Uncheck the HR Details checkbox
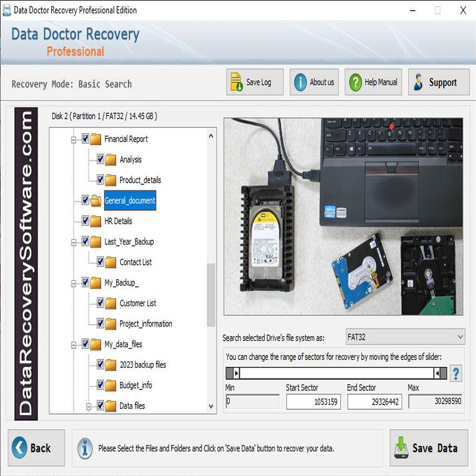Screen dimensions: 476x476 tap(85, 220)
